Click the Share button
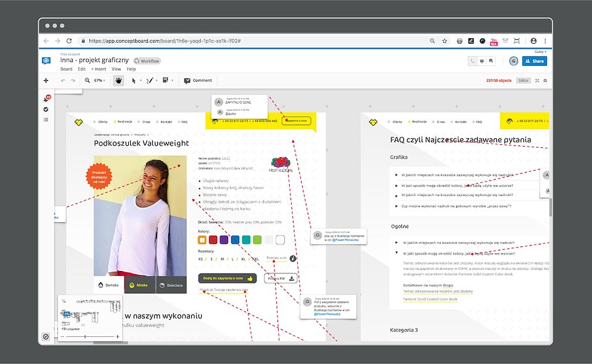This screenshot has height=364, width=592. pos(535,61)
